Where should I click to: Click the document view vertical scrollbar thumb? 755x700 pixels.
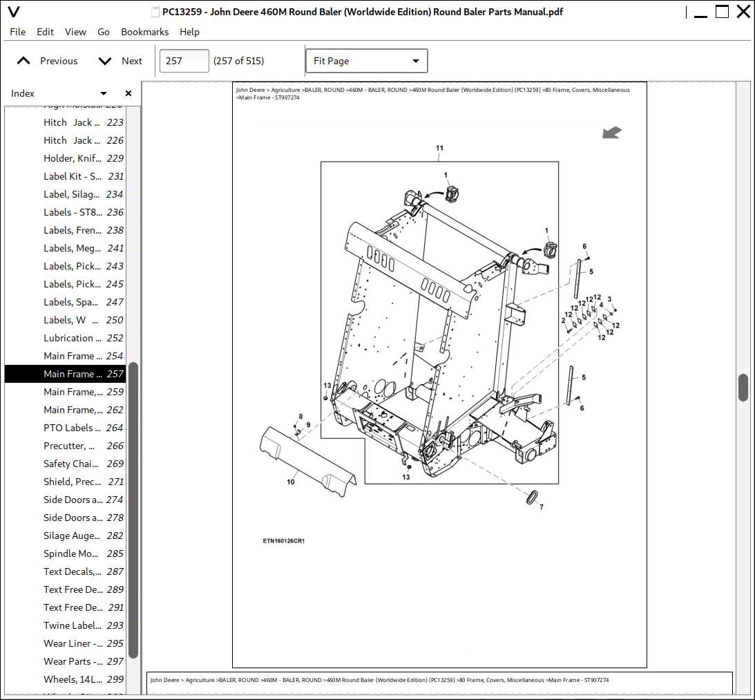743,388
